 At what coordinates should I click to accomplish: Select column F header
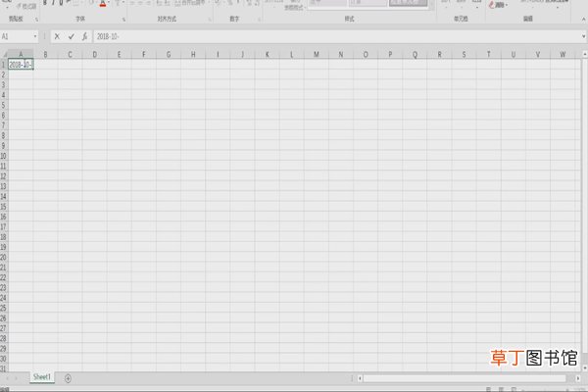click(x=144, y=55)
